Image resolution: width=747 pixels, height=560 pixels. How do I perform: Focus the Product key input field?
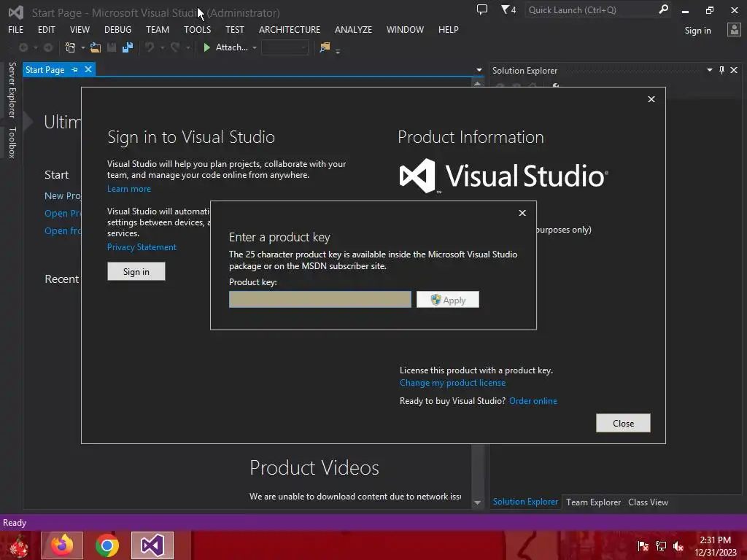coord(320,300)
